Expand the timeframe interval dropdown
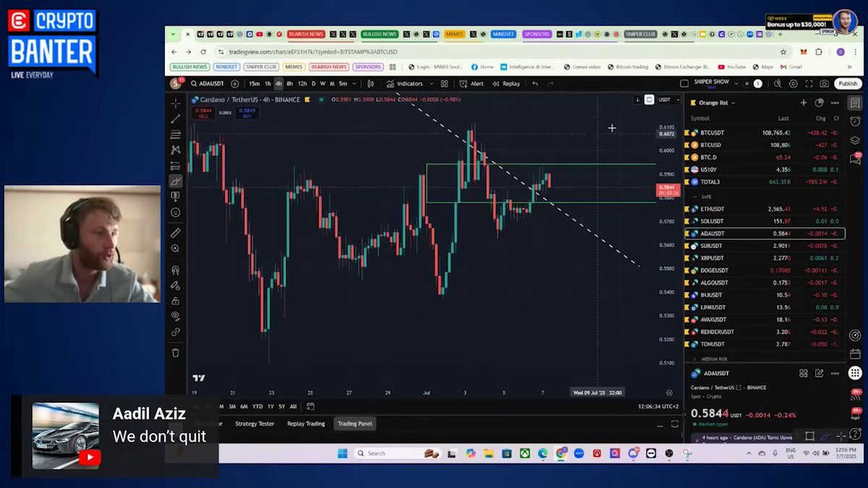The height and width of the screenshot is (488, 868). 354,84
